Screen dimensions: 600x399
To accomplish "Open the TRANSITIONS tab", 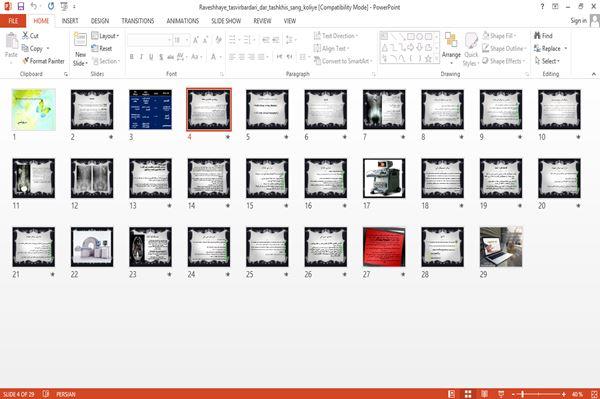I will pyautogui.click(x=138, y=21).
